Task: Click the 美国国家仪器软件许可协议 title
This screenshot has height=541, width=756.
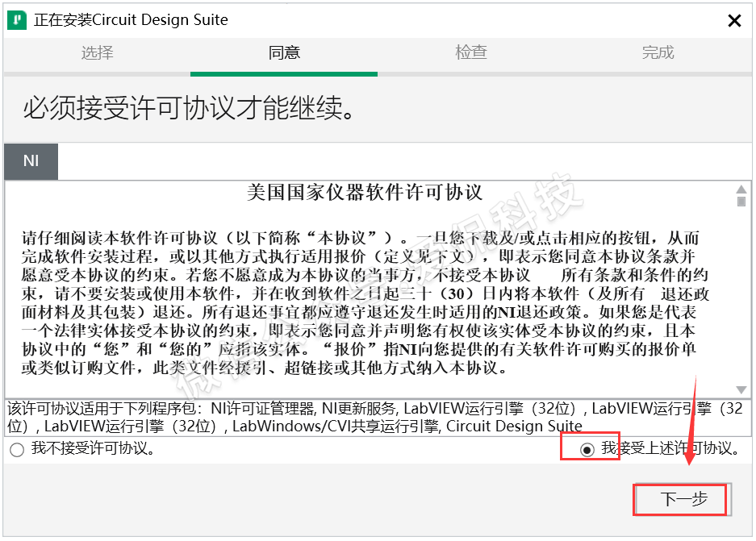Action: (x=365, y=193)
